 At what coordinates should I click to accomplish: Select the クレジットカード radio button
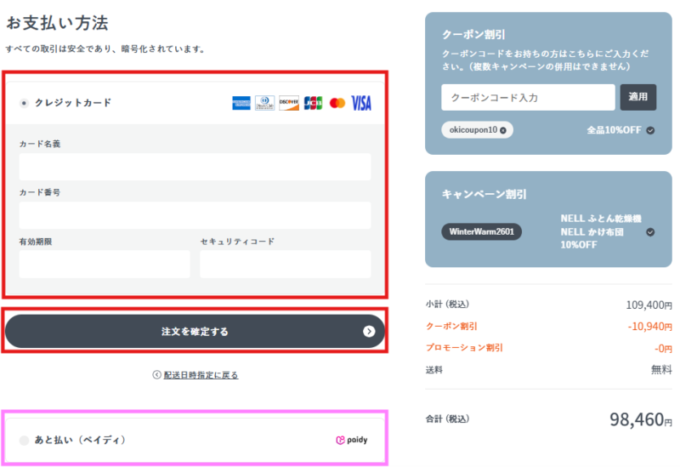tap(24, 103)
